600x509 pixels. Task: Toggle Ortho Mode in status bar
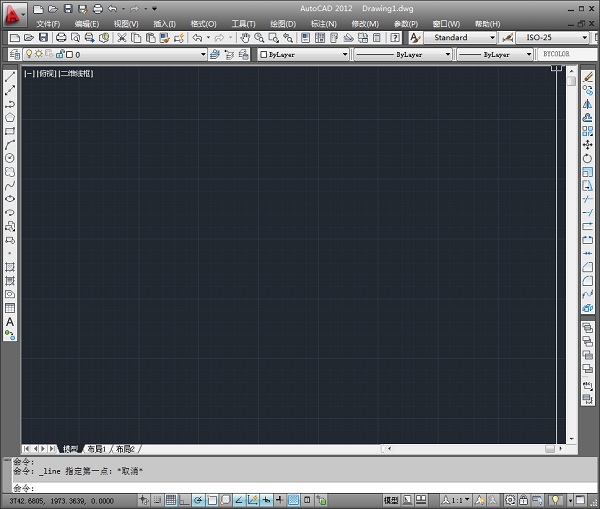(184, 500)
